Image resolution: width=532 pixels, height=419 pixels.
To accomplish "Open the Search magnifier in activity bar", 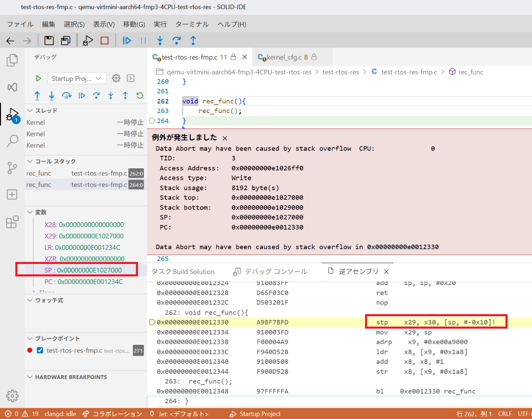I will [12, 141].
